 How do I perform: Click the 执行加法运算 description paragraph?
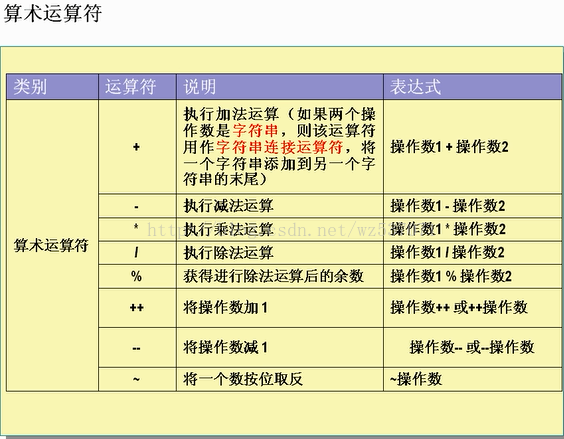click(279, 147)
